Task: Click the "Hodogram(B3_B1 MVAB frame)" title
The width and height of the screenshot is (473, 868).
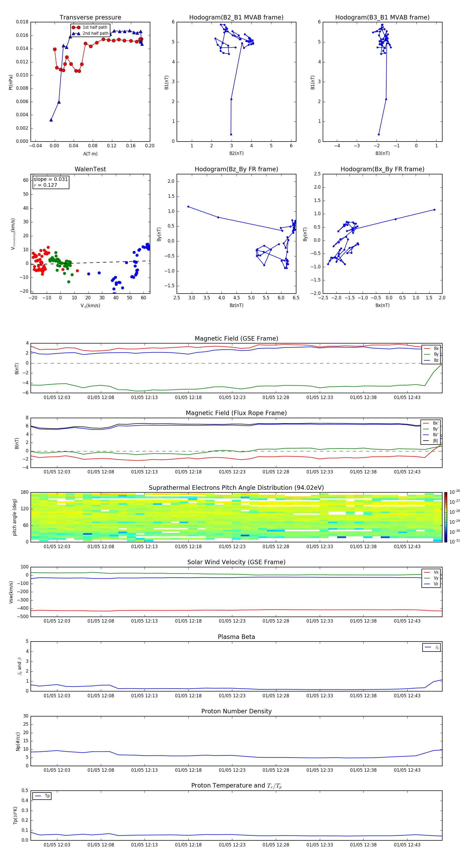Action: 382,18
